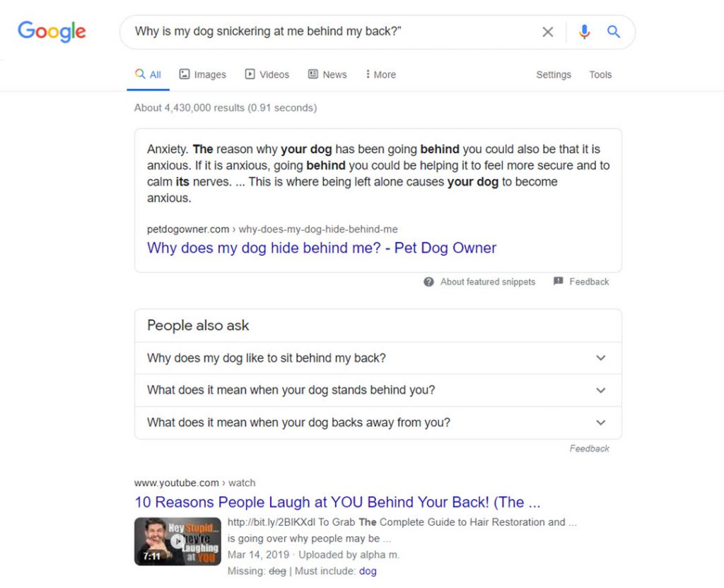Click the microphone voice search icon
This screenshot has height=588, width=724.
point(585,31)
